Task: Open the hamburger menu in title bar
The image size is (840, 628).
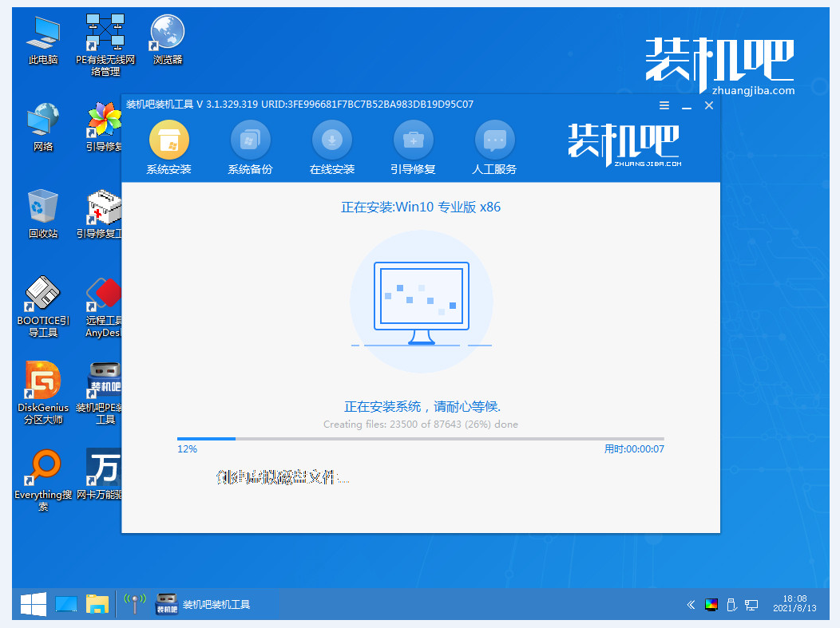Action: (664, 105)
